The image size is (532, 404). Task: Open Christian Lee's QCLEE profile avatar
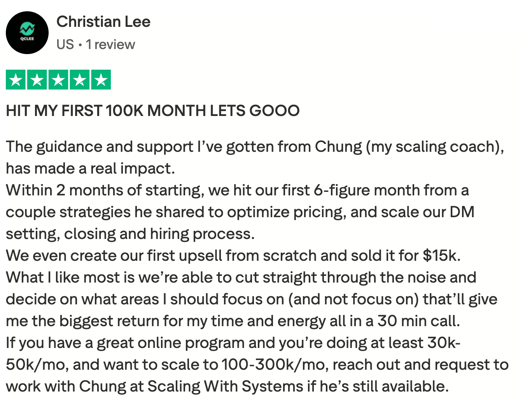coord(27,33)
